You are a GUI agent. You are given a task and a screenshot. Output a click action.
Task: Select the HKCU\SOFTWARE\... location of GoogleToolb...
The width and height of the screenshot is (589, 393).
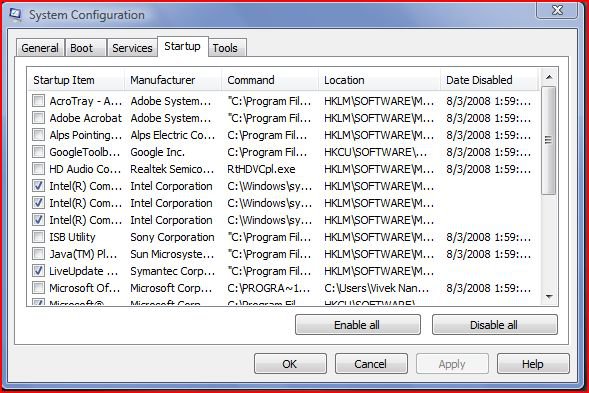pos(375,152)
